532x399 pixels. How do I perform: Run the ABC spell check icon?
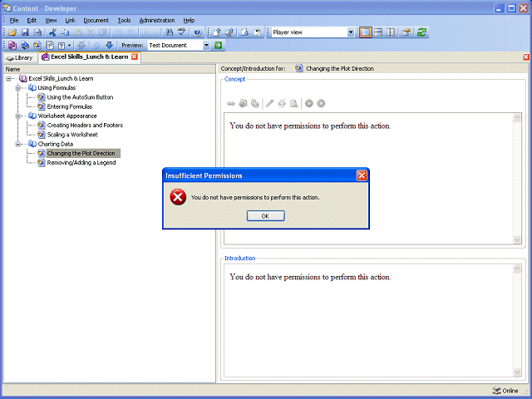(182, 32)
